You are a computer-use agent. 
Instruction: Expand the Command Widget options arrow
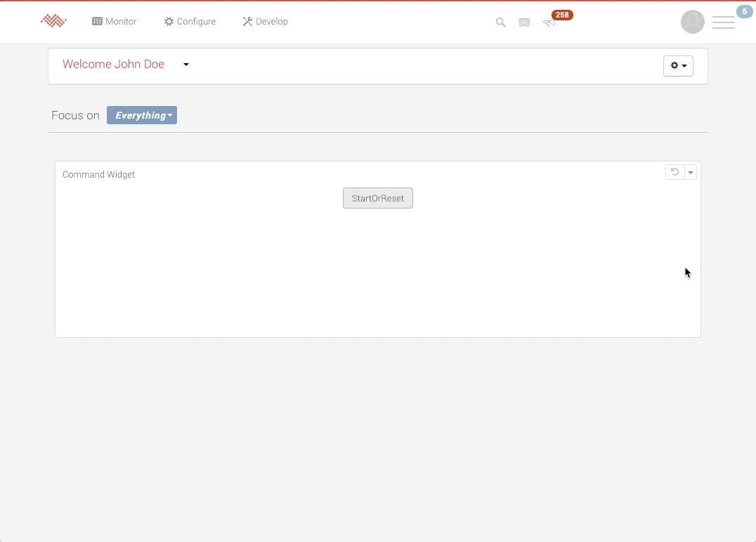(691, 172)
